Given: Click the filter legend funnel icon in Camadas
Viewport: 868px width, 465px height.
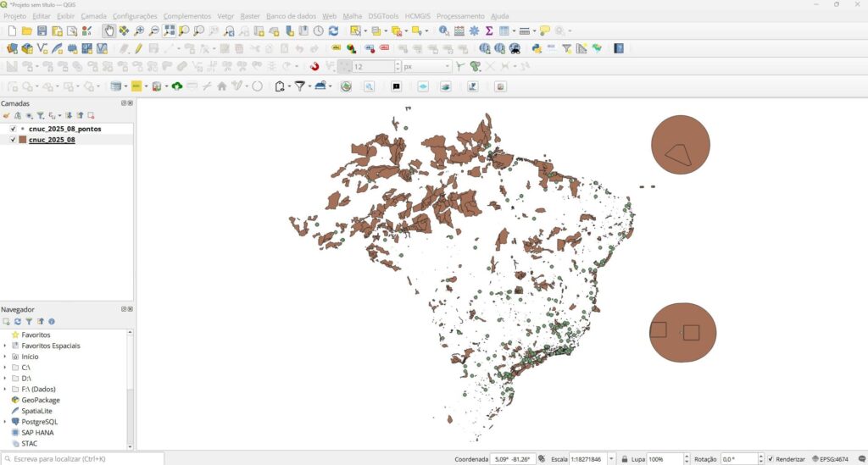Looking at the screenshot, I should [41, 115].
